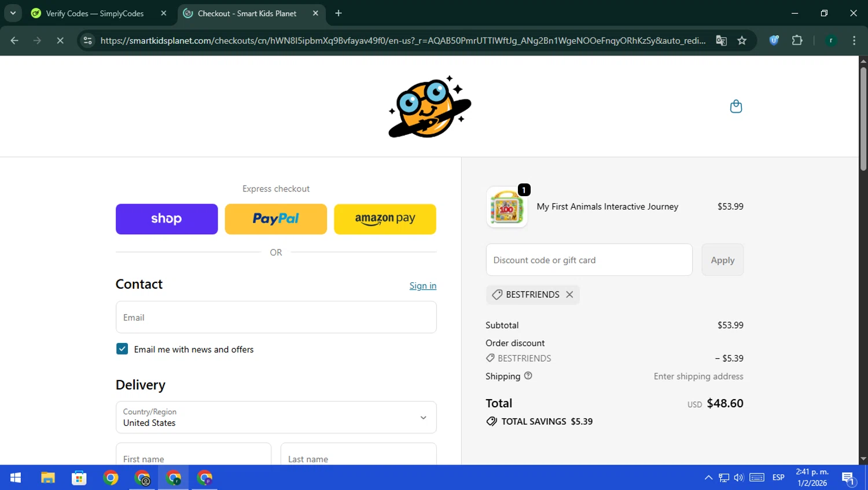Open the shopping bag cart icon
This screenshot has height=490, width=868.
click(x=735, y=106)
